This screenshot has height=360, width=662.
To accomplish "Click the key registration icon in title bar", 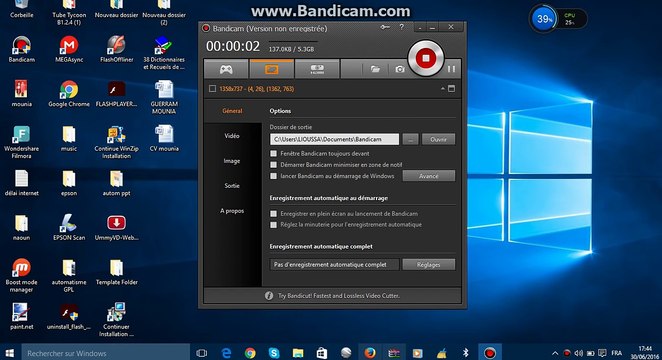I will pos(385,27).
